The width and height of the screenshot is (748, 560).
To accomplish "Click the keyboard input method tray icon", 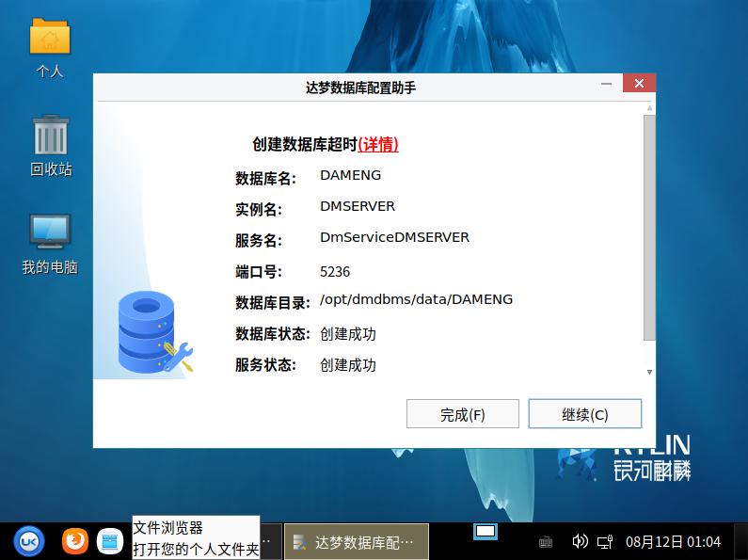I will point(546,542).
